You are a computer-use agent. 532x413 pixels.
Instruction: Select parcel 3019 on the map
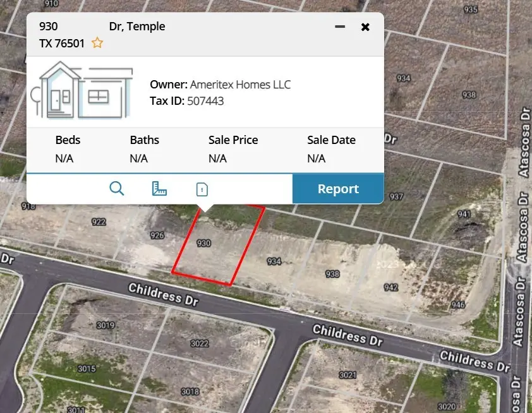click(x=106, y=325)
